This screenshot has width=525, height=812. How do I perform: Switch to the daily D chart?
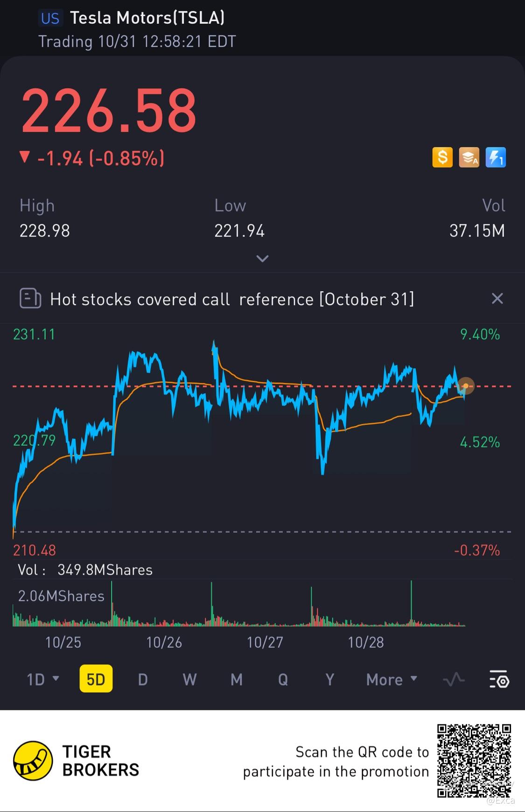(143, 679)
